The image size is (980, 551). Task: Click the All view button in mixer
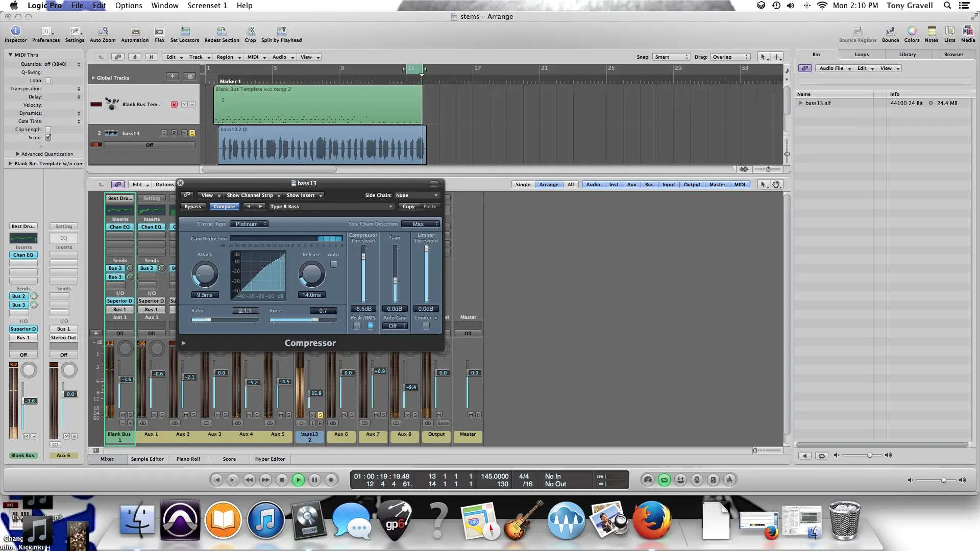click(570, 185)
